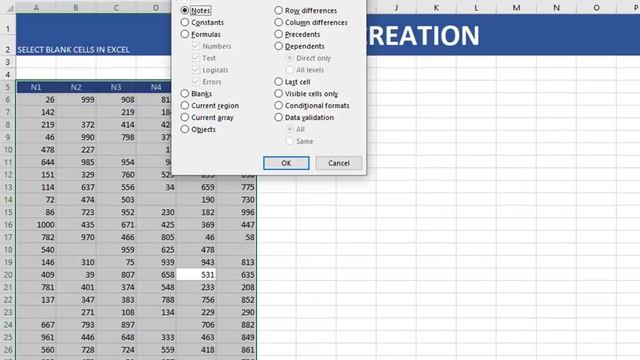The image size is (640, 360).
Task: Dismiss dialog with Cancel button
Action: (339, 163)
